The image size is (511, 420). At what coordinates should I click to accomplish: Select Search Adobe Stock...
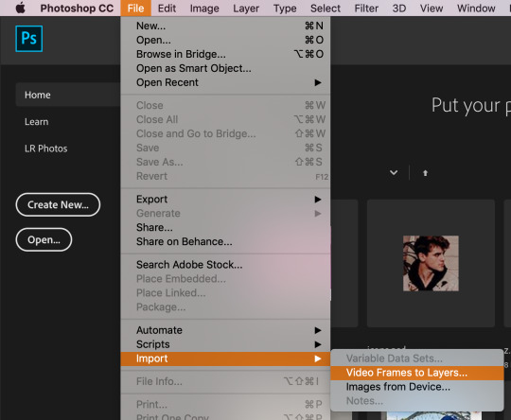(x=225, y=265)
